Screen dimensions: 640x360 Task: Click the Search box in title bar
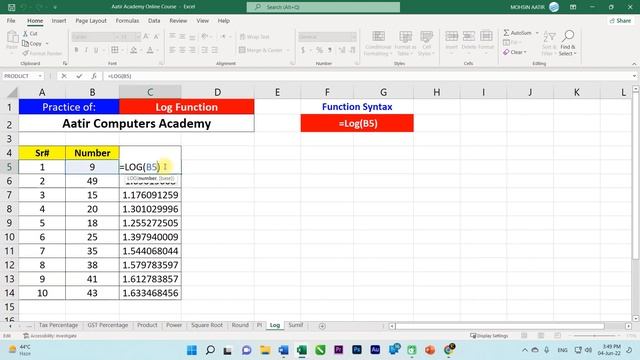click(323, 7)
